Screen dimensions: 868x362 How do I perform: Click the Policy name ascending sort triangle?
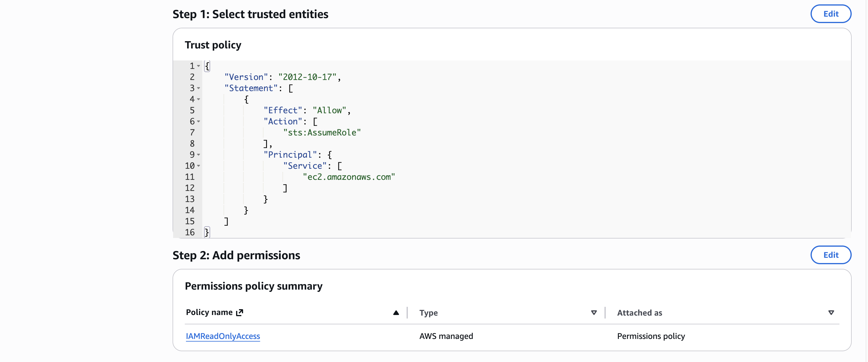pyautogui.click(x=396, y=313)
